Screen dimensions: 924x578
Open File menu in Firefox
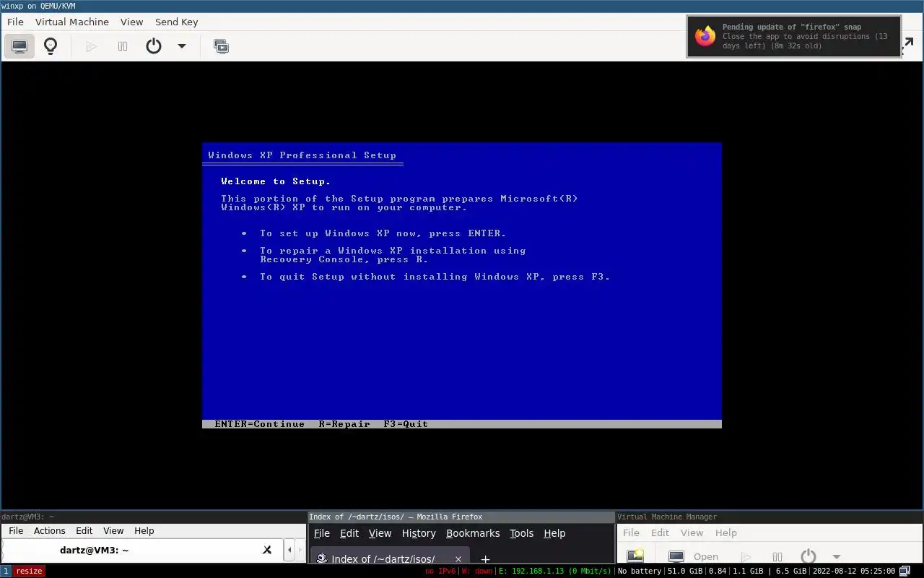pyautogui.click(x=322, y=533)
